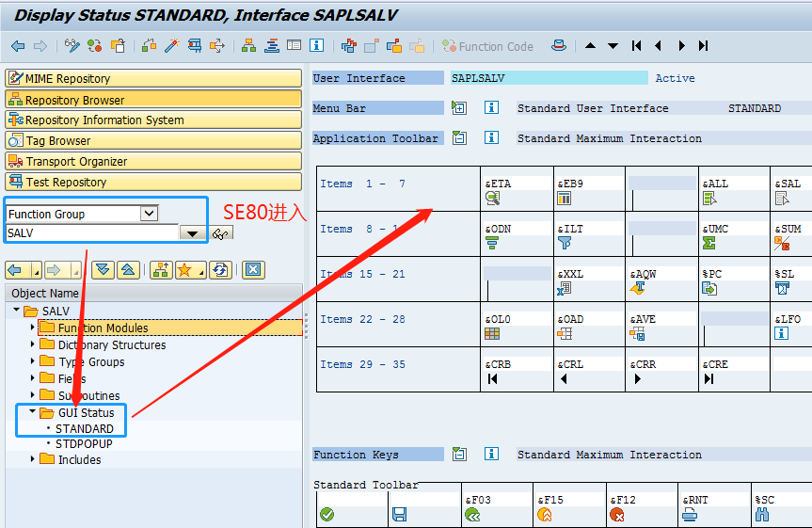This screenshot has width=812, height=528.
Task: Click the tree navigation back arrow
Action: [15, 269]
